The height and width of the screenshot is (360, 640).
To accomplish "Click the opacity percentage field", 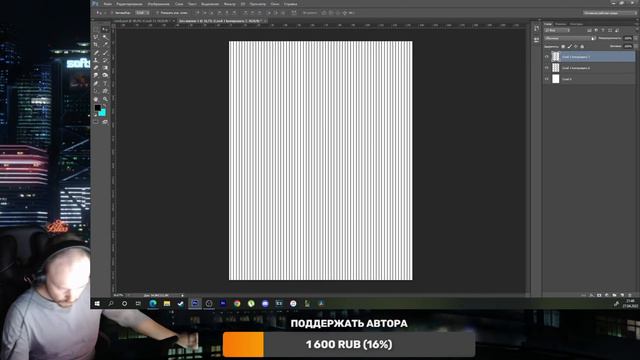I will tap(628, 38).
